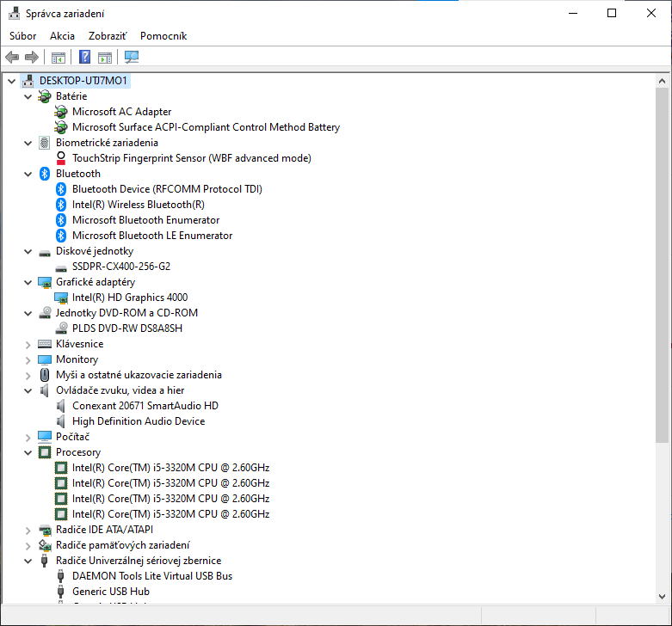Image resolution: width=672 pixels, height=626 pixels.
Task: Open the Pomocník menu
Action: [x=163, y=36]
